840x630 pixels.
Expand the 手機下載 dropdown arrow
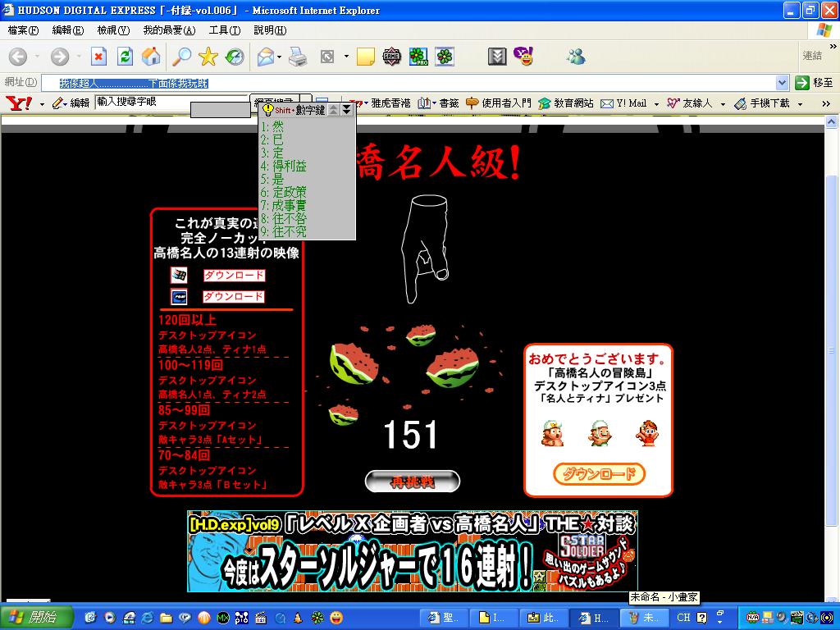click(x=800, y=103)
